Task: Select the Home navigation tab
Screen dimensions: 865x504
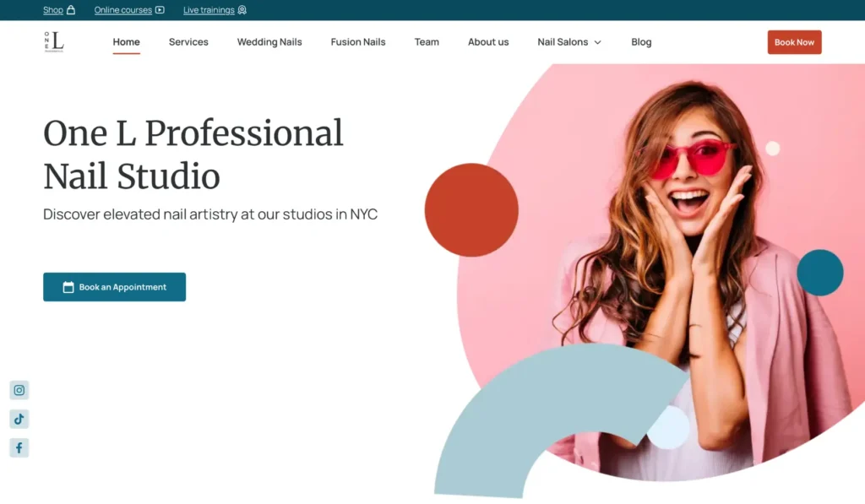Action: pyautogui.click(x=127, y=42)
